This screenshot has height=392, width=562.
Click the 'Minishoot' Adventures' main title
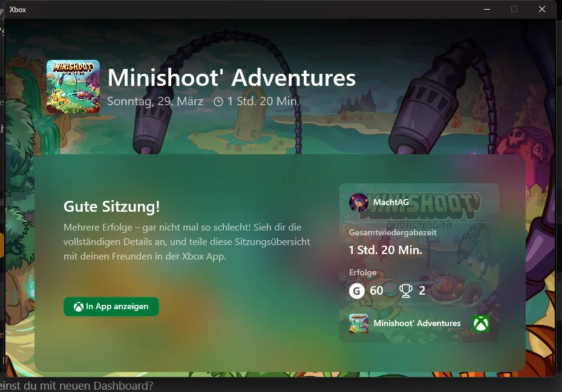coord(232,77)
